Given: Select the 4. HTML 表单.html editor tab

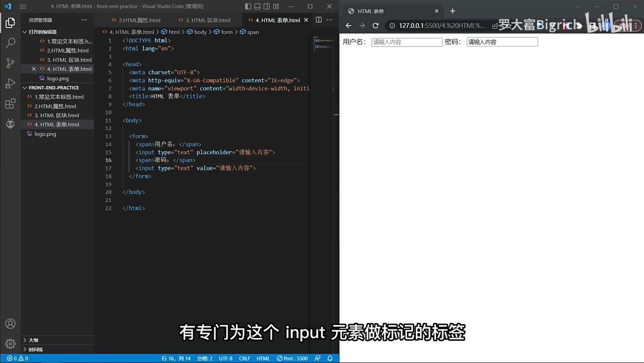Looking at the screenshot, I should (x=278, y=20).
